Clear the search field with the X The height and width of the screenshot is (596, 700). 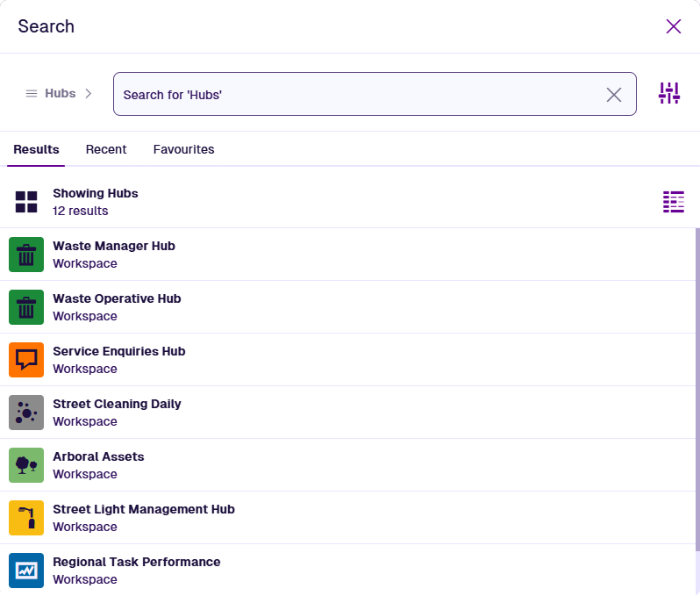point(614,95)
